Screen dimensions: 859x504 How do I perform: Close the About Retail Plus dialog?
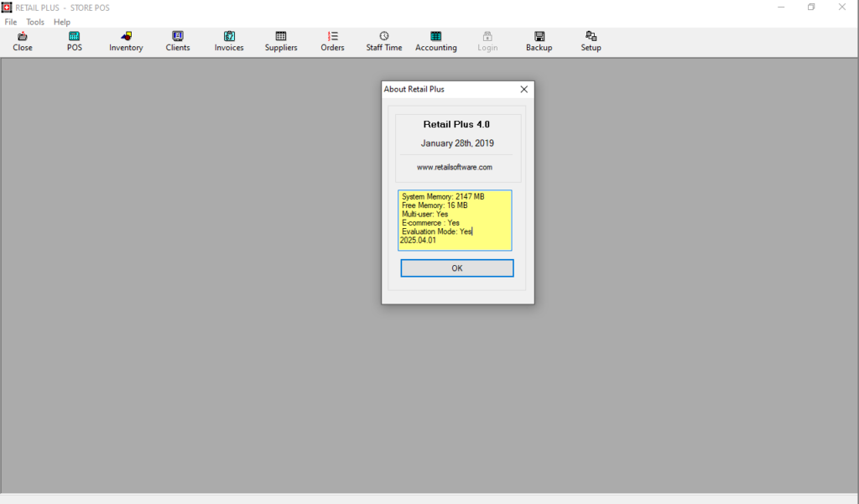coord(524,89)
